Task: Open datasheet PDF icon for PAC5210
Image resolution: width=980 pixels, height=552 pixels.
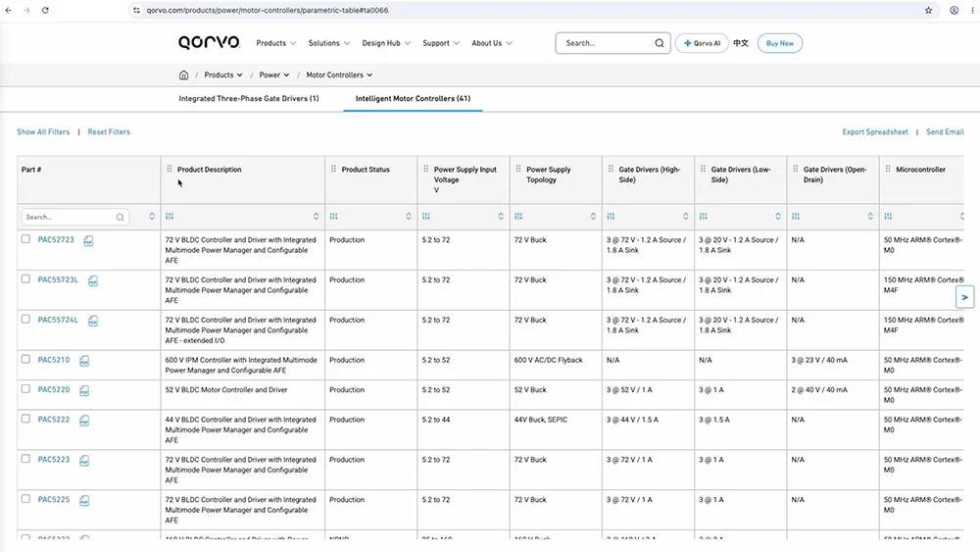Action: [84, 361]
